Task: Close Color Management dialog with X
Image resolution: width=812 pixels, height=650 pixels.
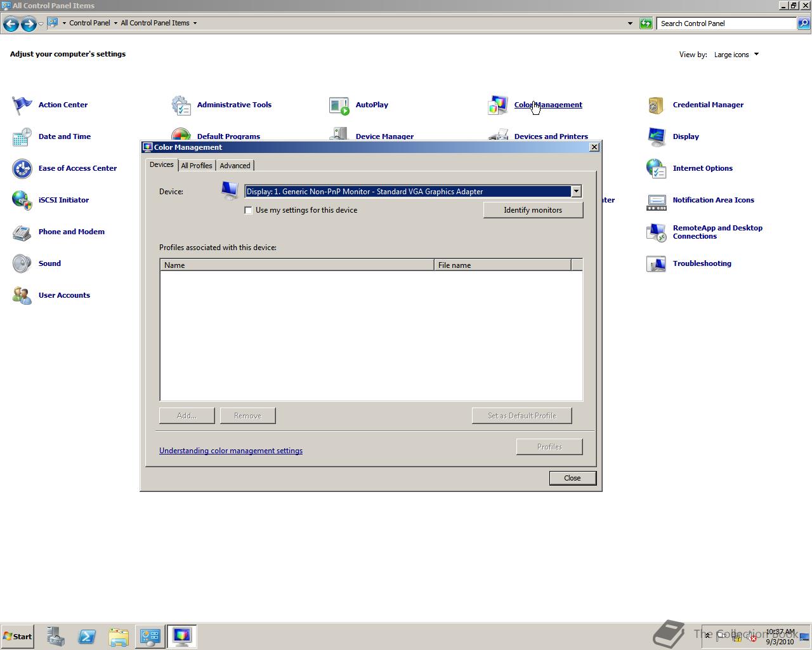Action: click(594, 147)
